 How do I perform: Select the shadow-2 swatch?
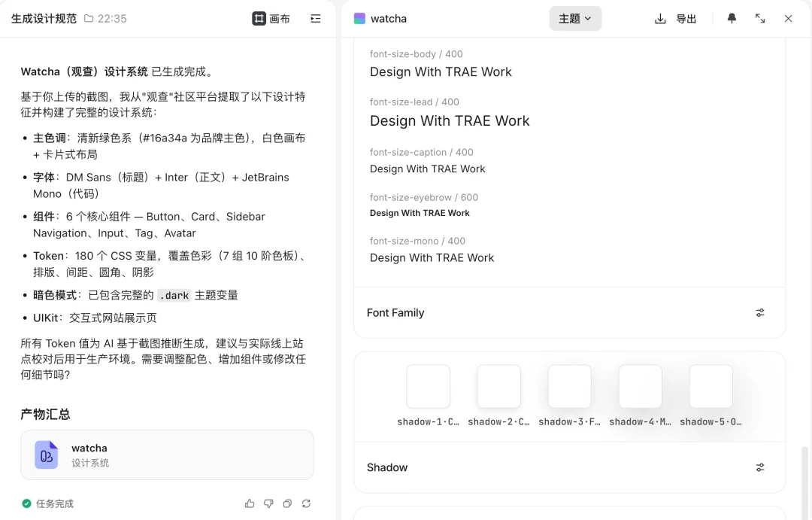[498, 386]
